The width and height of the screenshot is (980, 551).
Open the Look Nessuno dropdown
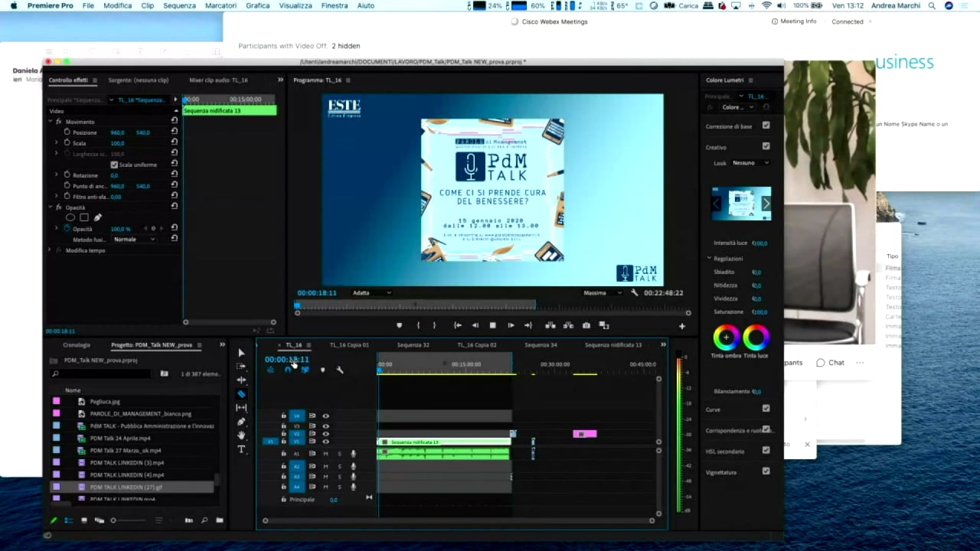[750, 163]
